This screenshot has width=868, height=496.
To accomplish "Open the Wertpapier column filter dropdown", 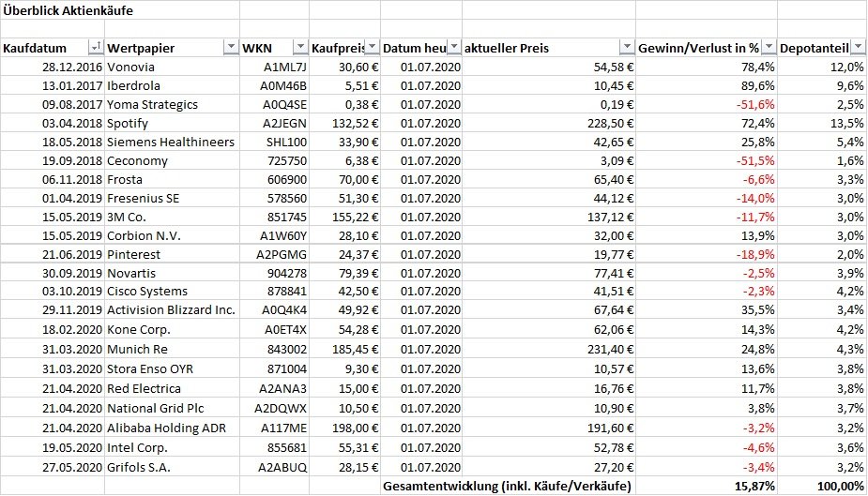I will tap(231, 48).
